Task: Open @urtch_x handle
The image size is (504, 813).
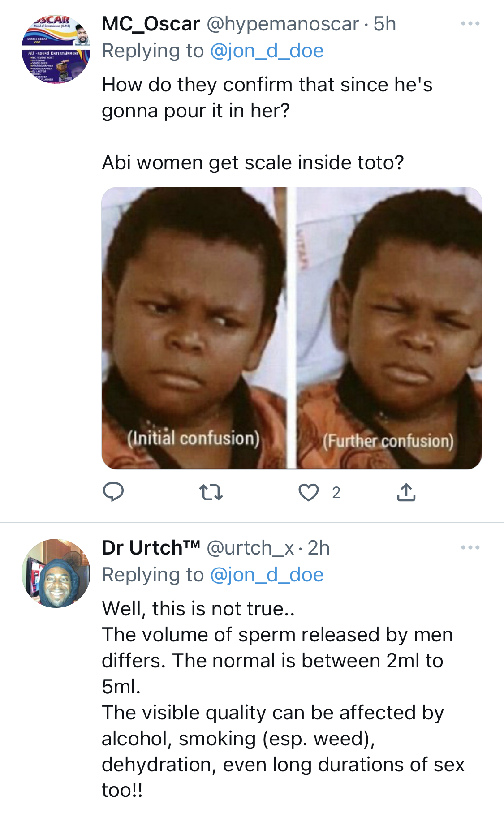Action: tap(250, 548)
